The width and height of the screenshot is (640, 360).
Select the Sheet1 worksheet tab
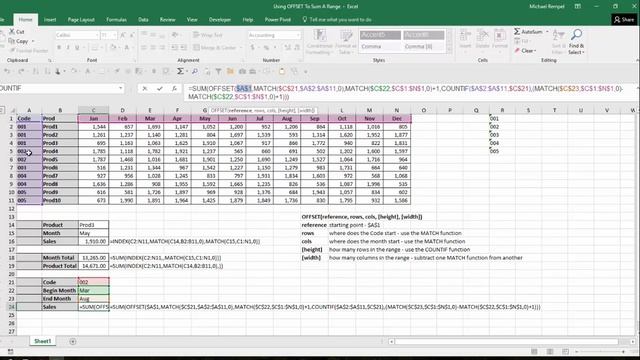click(42, 341)
